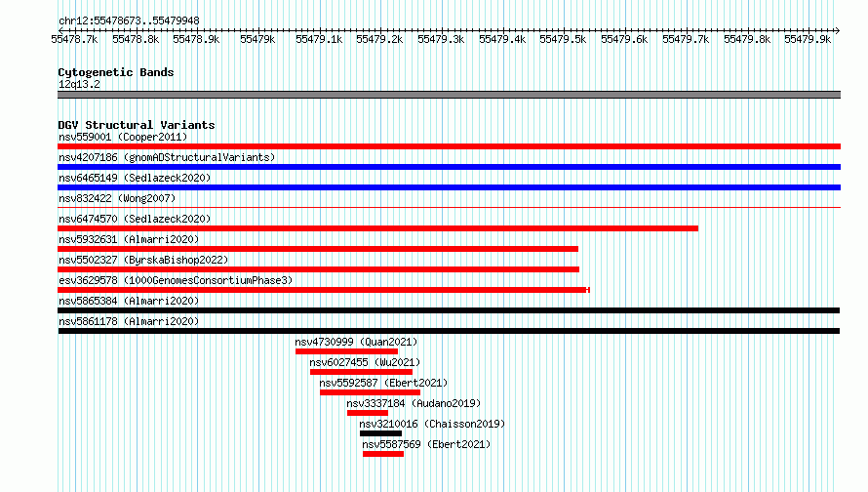Click the red bar for nsv5587569

point(383,454)
